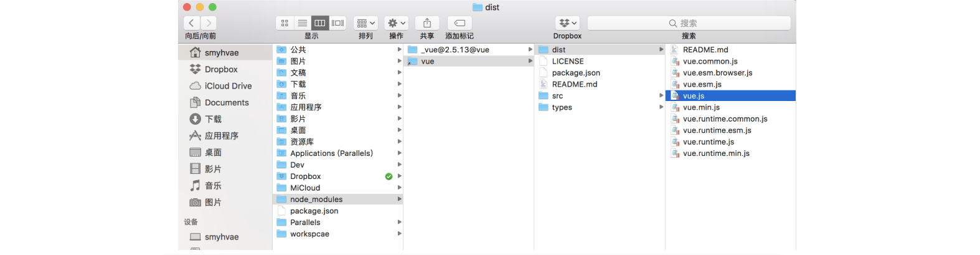Switch to list view
Viewport: 980px width, 255px height.
pos(302,23)
